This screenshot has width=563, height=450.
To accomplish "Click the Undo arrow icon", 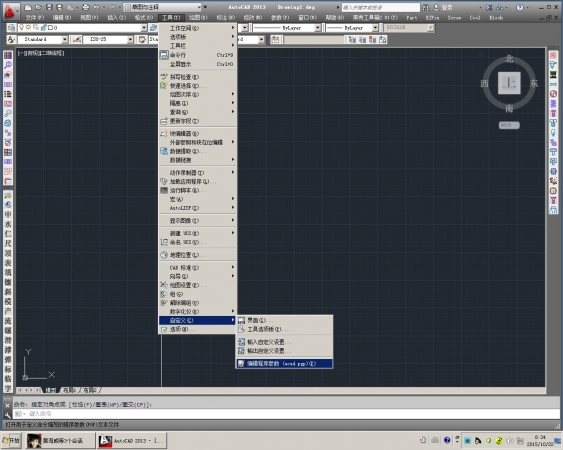I will pyautogui.click(x=96, y=7).
